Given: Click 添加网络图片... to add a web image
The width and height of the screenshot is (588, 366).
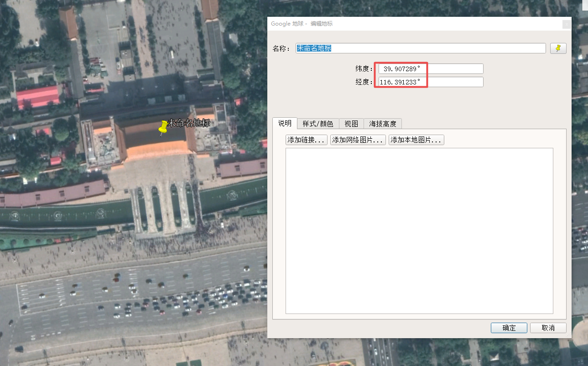Looking at the screenshot, I should pyautogui.click(x=358, y=140).
